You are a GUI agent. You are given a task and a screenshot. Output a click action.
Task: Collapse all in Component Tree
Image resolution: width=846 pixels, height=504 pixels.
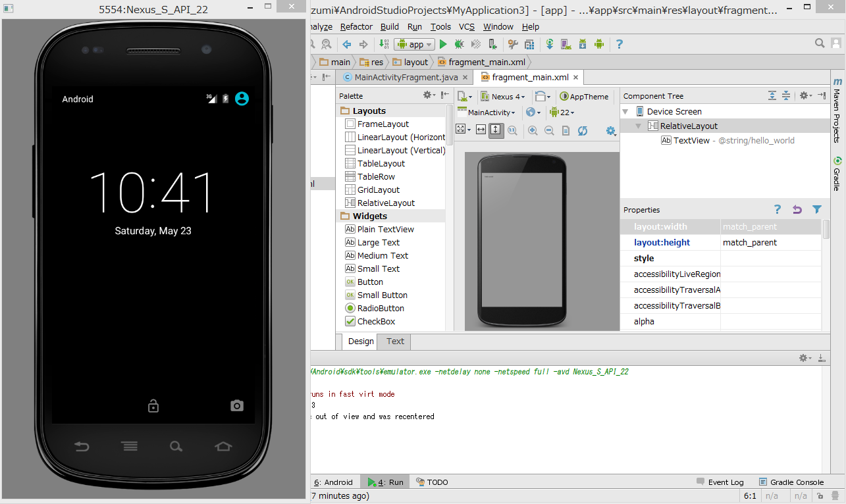[786, 96]
